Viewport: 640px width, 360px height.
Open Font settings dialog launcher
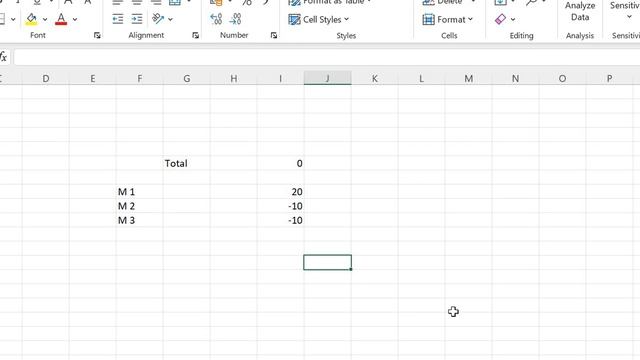point(97,36)
